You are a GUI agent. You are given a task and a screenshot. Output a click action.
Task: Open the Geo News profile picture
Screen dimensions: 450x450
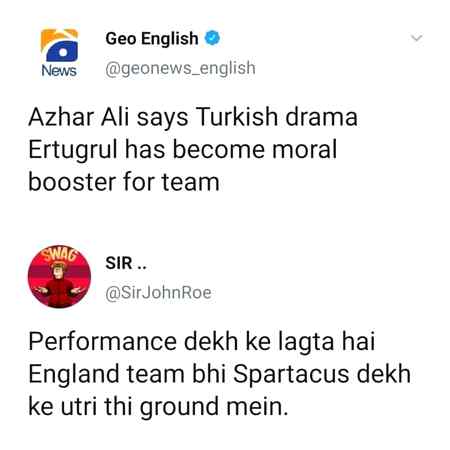[59, 53]
